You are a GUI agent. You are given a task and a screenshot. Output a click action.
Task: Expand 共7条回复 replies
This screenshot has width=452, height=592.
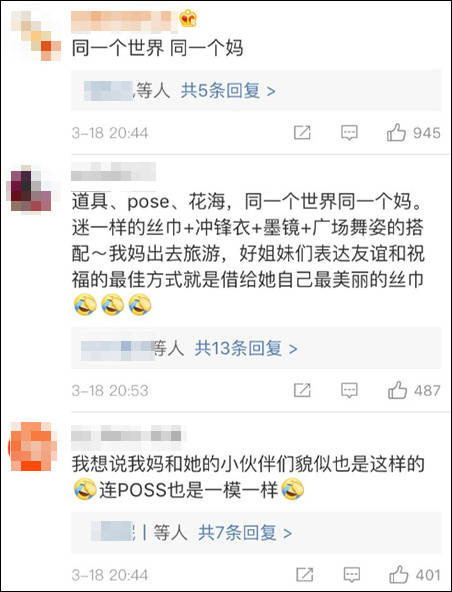245,533
